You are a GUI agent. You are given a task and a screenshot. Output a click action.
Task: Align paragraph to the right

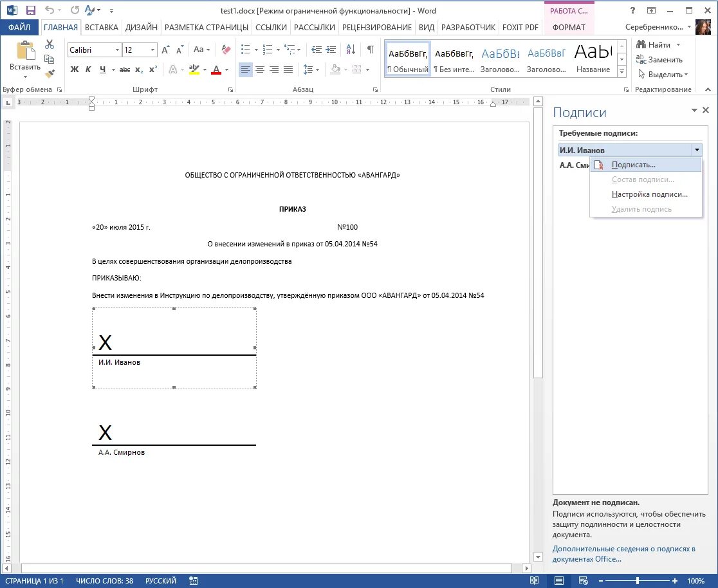point(274,69)
